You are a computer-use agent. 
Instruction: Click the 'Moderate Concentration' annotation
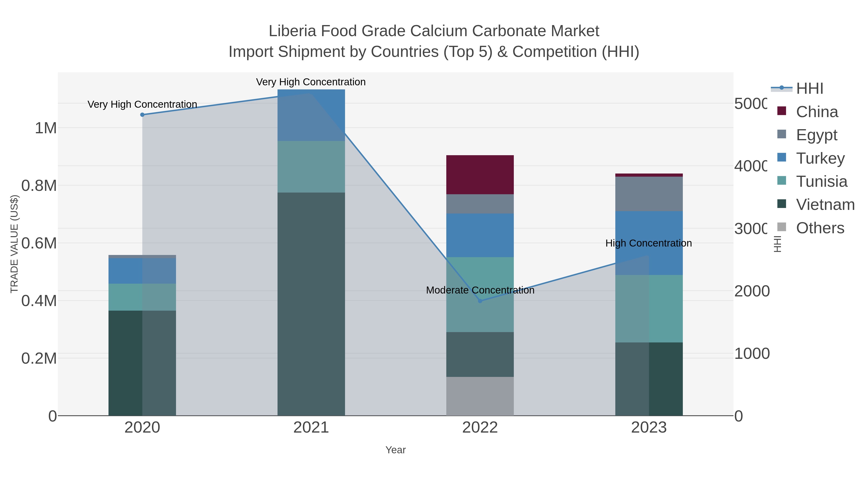click(x=480, y=290)
